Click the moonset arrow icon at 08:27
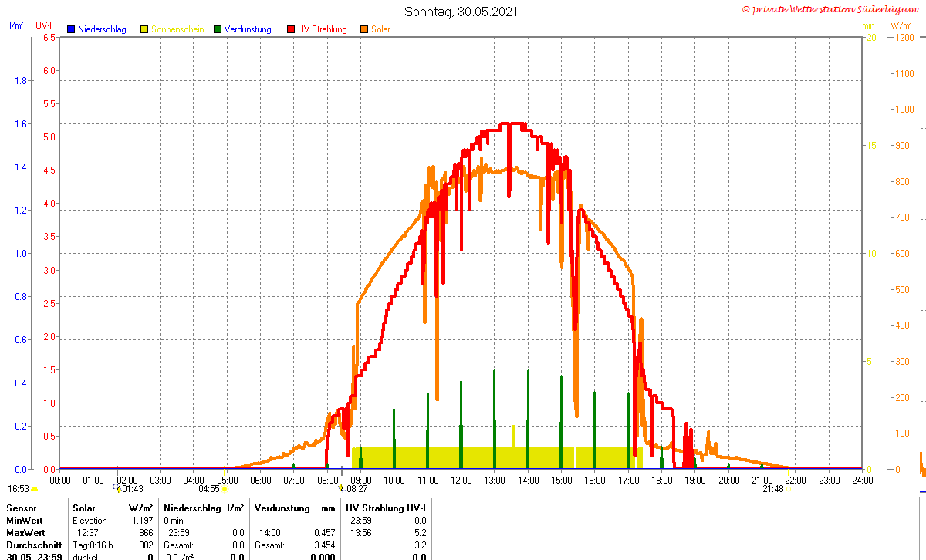 tap(340, 488)
